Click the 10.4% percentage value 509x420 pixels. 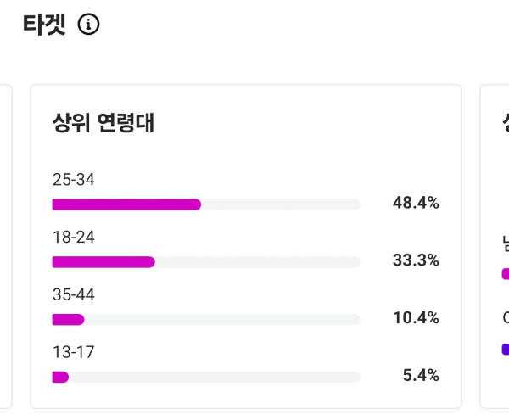tap(416, 318)
